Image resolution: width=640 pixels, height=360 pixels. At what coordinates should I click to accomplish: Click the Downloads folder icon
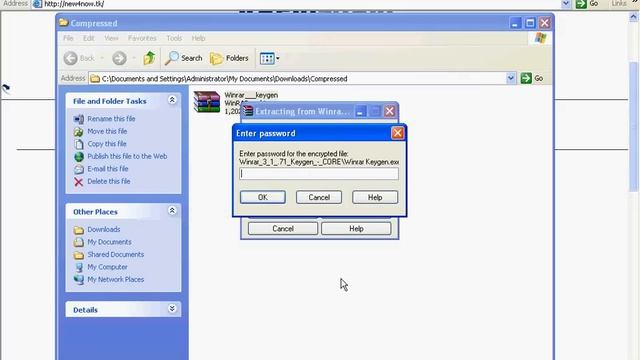point(79,230)
